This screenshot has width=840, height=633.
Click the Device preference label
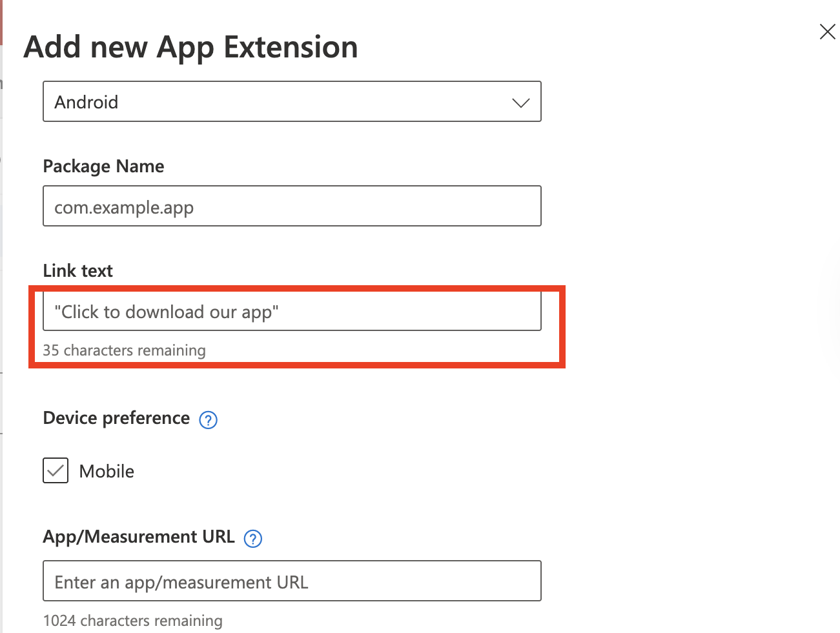pyautogui.click(x=116, y=418)
